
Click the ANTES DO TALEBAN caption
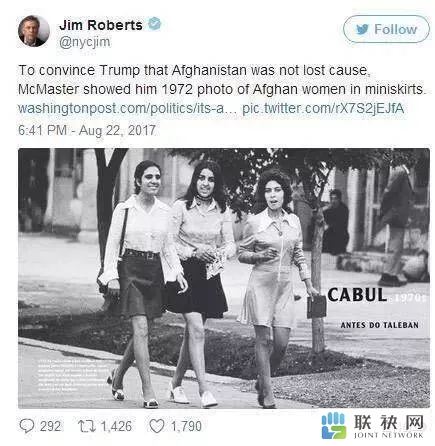click(x=380, y=325)
